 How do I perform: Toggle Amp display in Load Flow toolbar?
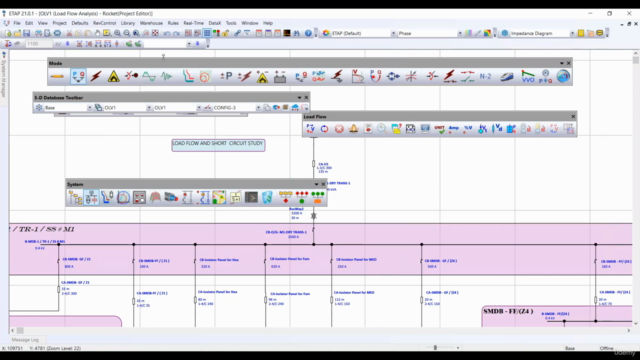pos(453,129)
